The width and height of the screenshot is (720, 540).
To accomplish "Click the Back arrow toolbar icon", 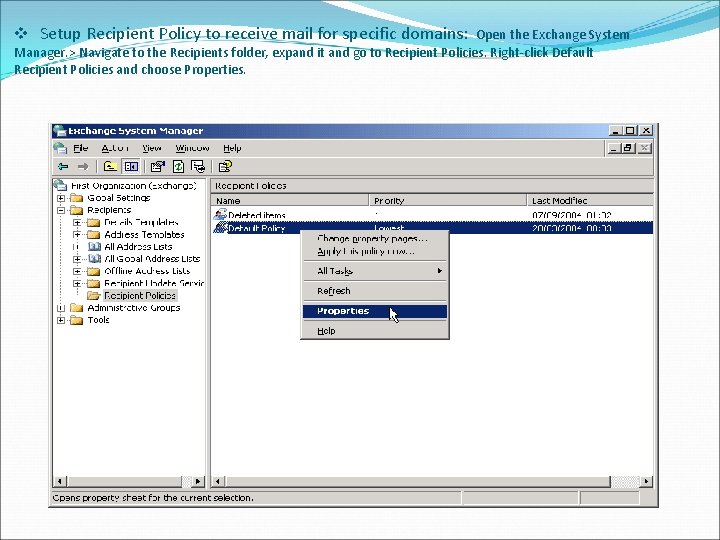I will [x=63, y=166].
